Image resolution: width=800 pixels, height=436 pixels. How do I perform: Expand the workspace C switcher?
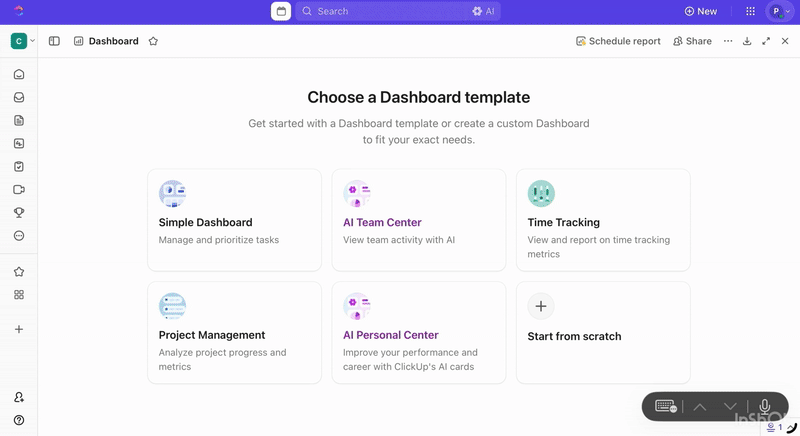[x=23, y=41]
